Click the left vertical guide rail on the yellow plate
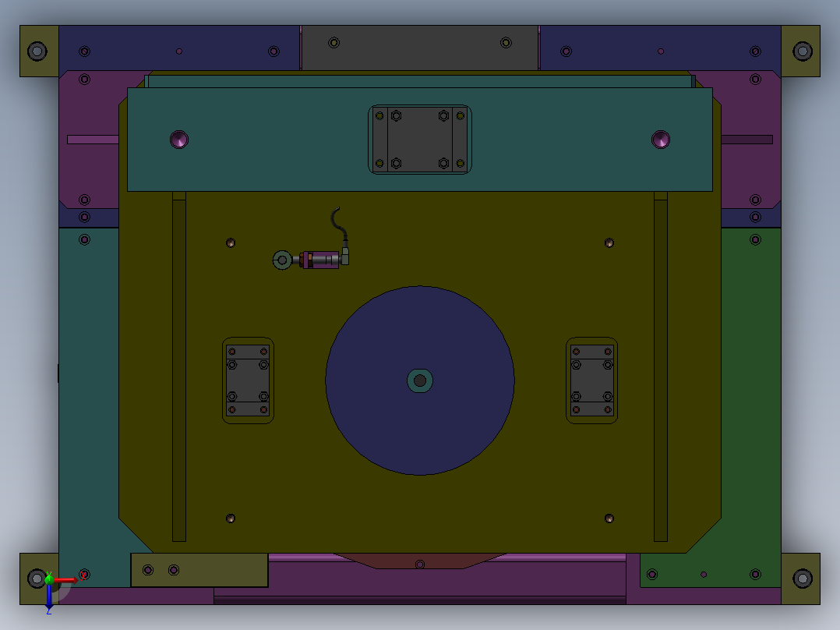840x630 pixels. coord(179,367)
